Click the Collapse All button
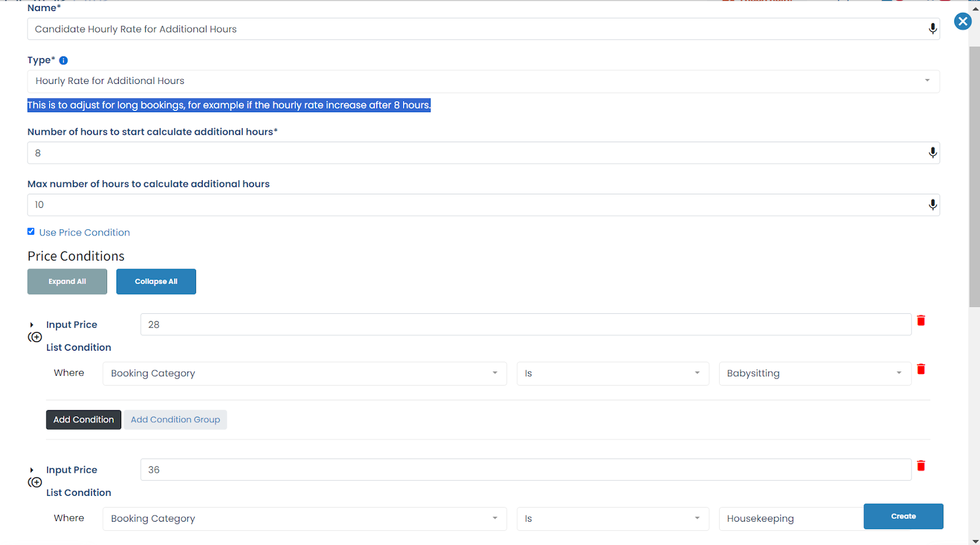This screenshot has width=980, height=545. click(x=156, y=281)
